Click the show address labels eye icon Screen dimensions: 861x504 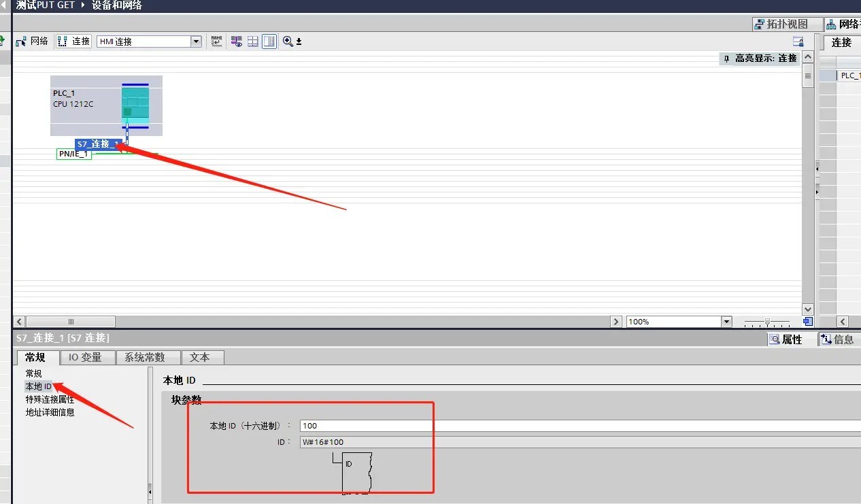[x=236, y=41]
